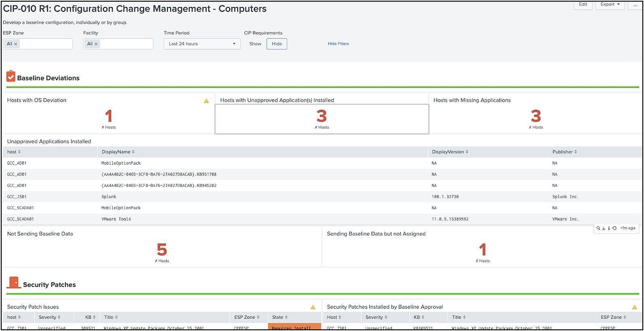Sort Installed Patches table by Host column

(334, 317)
